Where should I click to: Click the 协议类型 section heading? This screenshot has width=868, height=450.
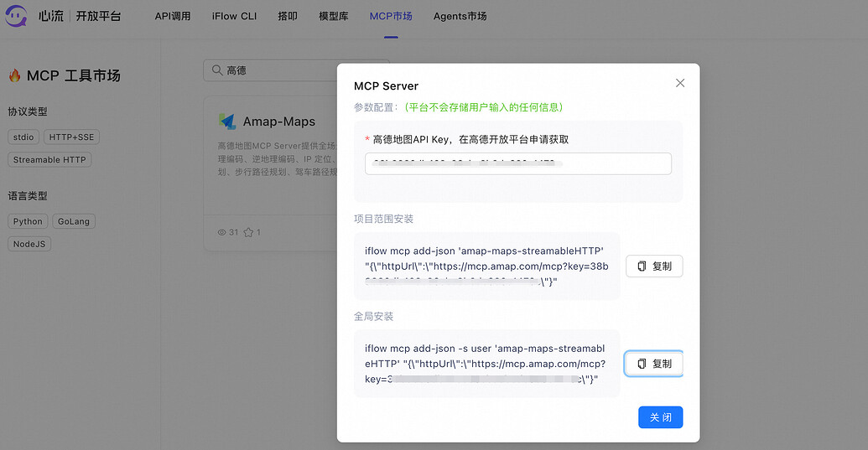(28, 111)
